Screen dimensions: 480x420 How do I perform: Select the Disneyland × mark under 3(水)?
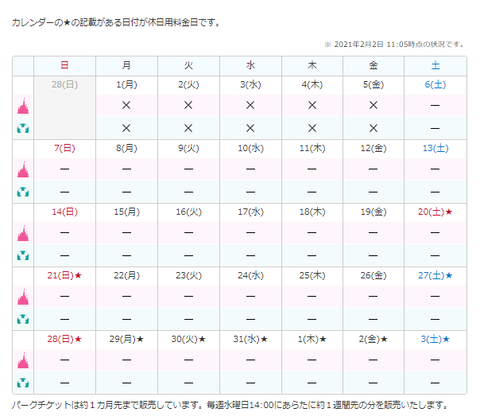pos(250,105)
